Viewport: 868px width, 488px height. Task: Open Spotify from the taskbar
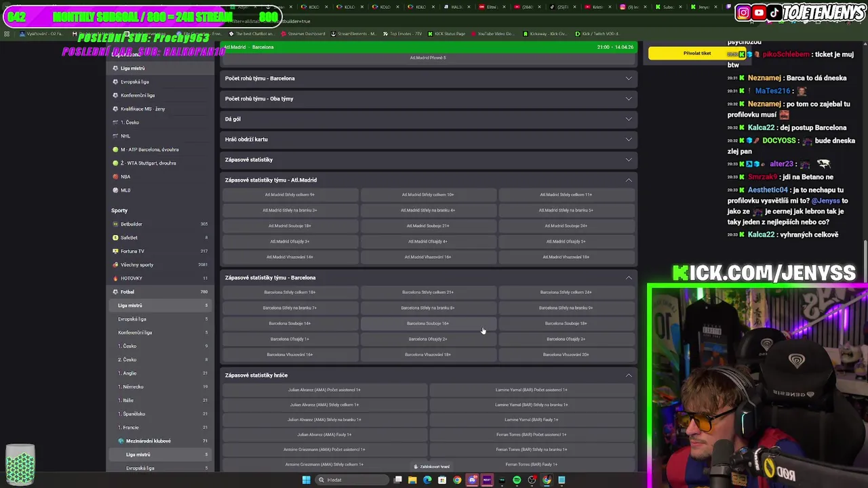point(517,480)
